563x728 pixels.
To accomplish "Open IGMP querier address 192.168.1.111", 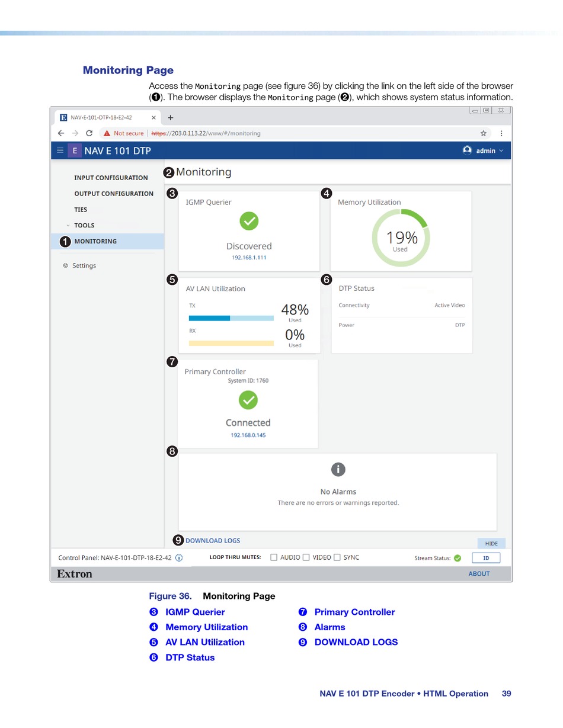I will (x=249, y=258).
